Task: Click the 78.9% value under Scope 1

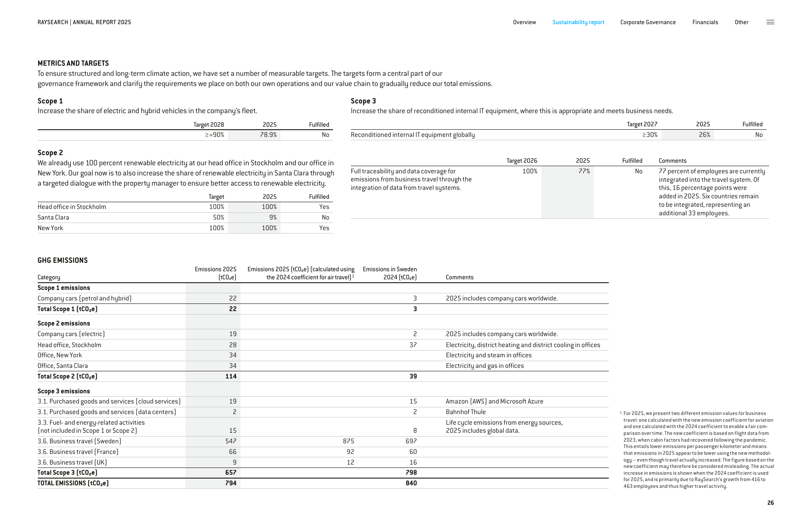Action: coord(268,135)
